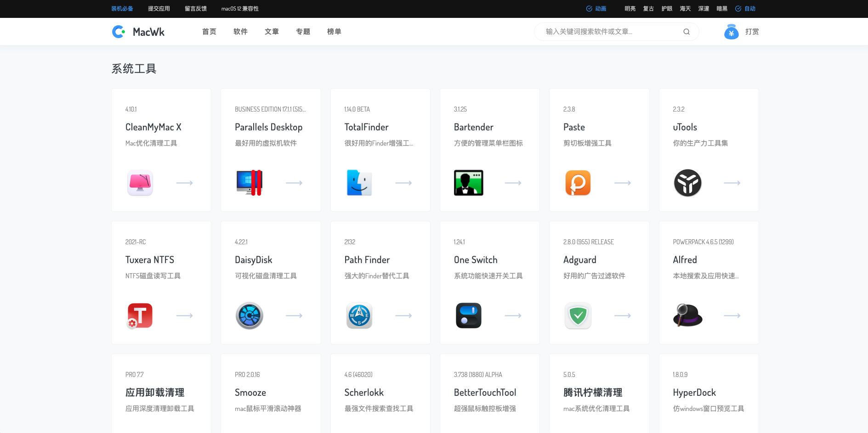The image size is (868, 433).
Task: Click the arrow on Bartender card
Action: [x=513, y=183]
